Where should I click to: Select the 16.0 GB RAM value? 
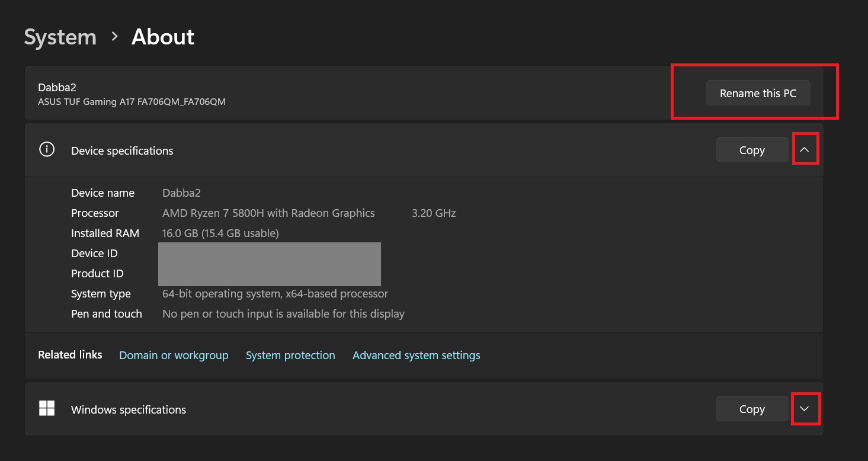click(x=220, y=233)
